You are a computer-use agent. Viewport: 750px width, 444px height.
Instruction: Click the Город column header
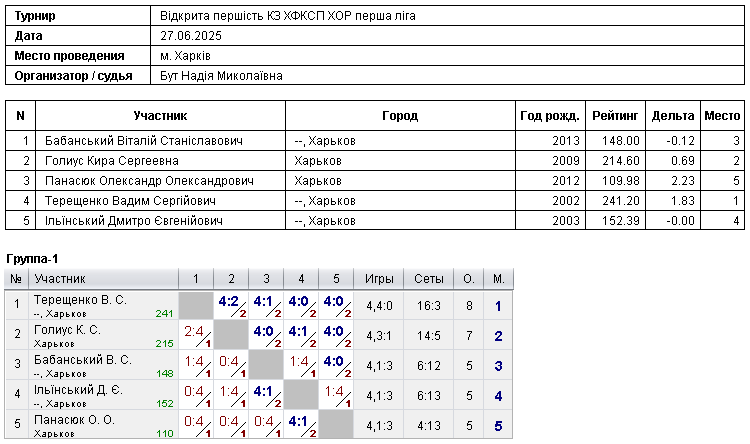coord(400,116)
